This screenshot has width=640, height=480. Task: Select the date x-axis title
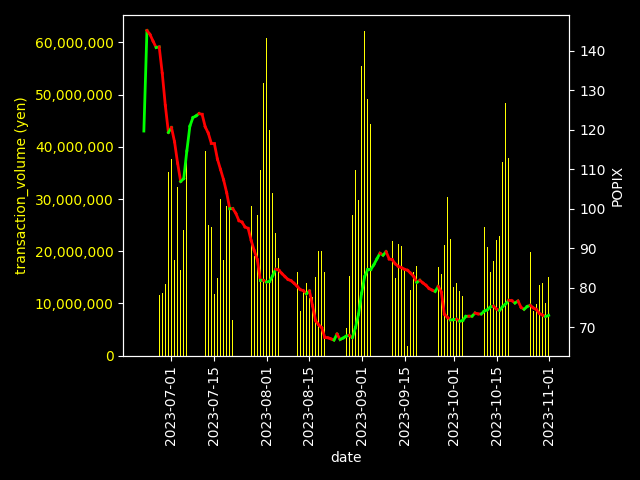point(346,457)
